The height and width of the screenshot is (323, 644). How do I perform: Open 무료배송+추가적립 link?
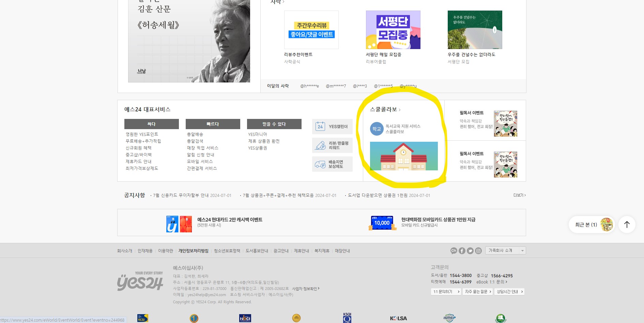click(x=143, y=141)
